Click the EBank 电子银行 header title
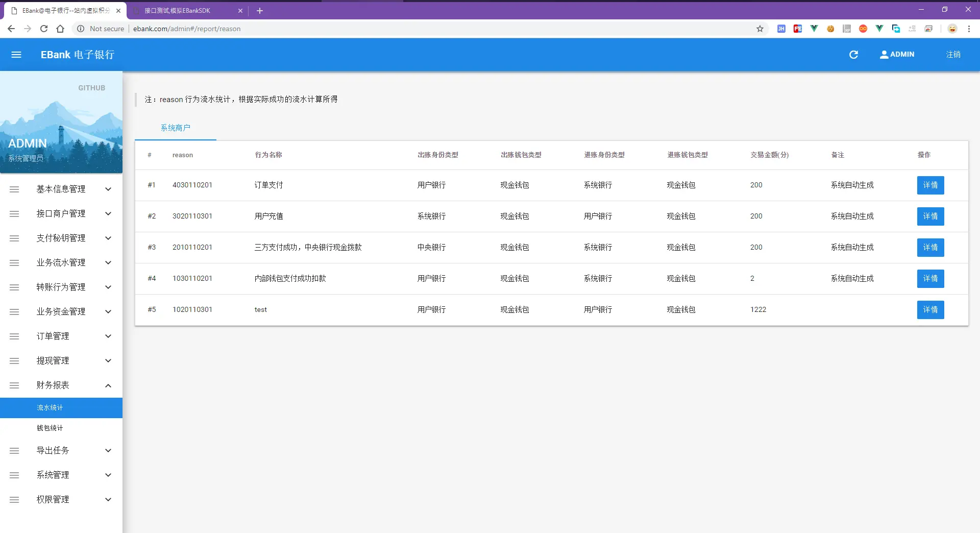The image size is (980, 533). click(78, 55)
